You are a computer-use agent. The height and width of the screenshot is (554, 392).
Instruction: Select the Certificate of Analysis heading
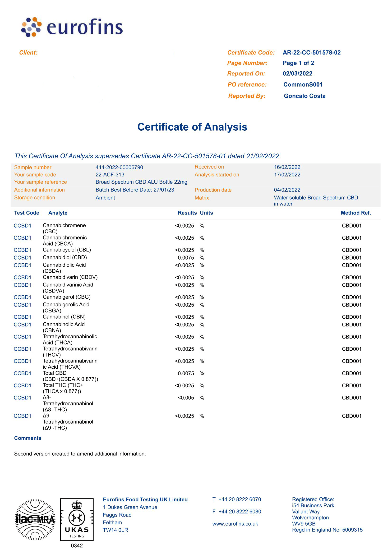click(192, 127)
